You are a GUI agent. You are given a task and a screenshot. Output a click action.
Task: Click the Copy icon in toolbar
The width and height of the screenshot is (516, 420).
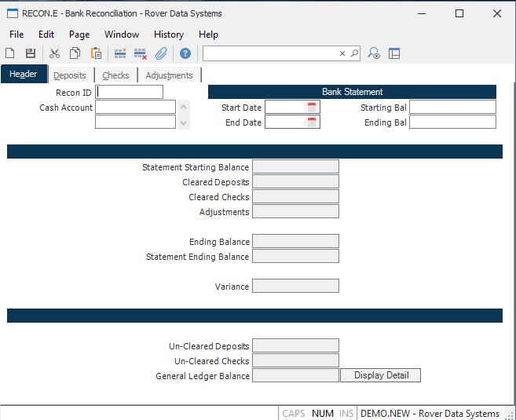[75, 53]
